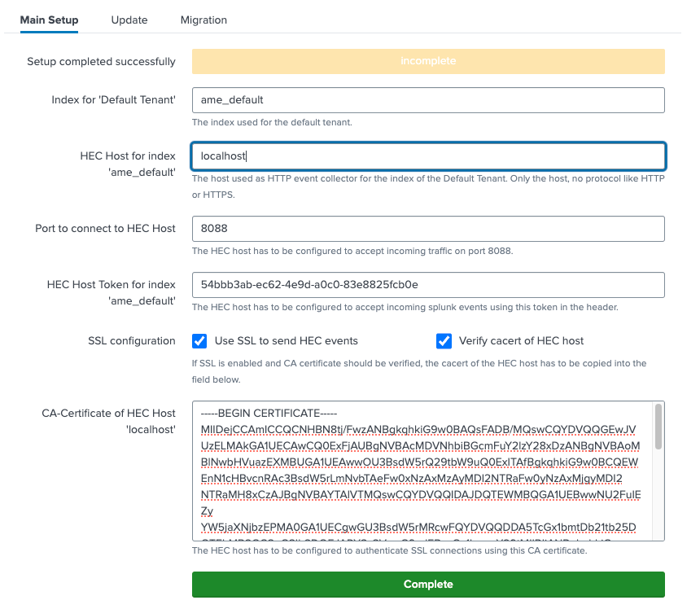Click the yellow "incomplete" status banner
The width and height of the screenshot is (700, 609).
(428, 61)
